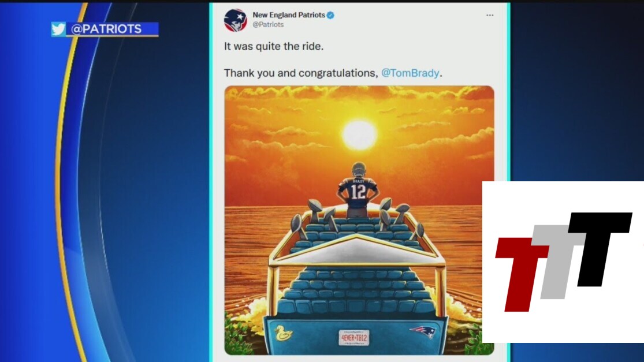This screenshot has width=644, height=362.
Task: Click the @Patriots handle under the name
Action: coord(268,25)
